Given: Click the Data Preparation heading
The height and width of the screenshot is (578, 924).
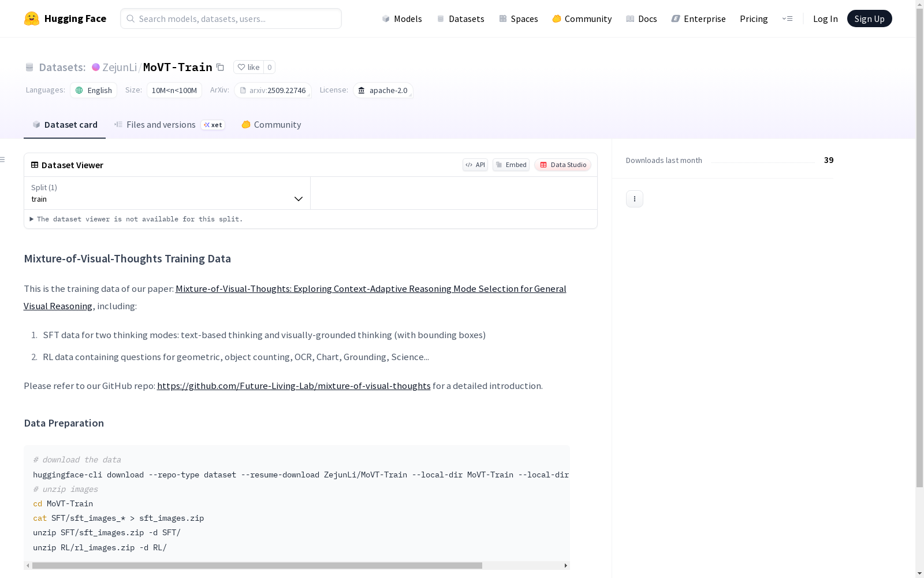Looking at the screenshot, I should [64, 423].
